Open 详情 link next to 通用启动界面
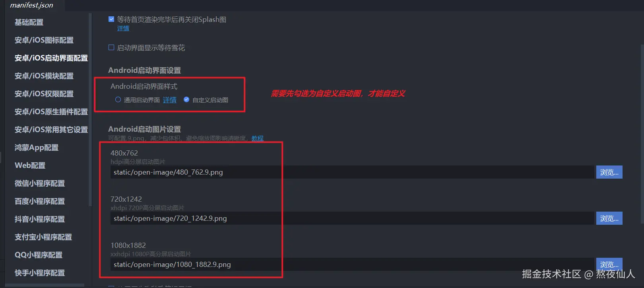Image resolution: width=644 pixels, height=288 pixels. pyautogui.click(x=170, y=100)
